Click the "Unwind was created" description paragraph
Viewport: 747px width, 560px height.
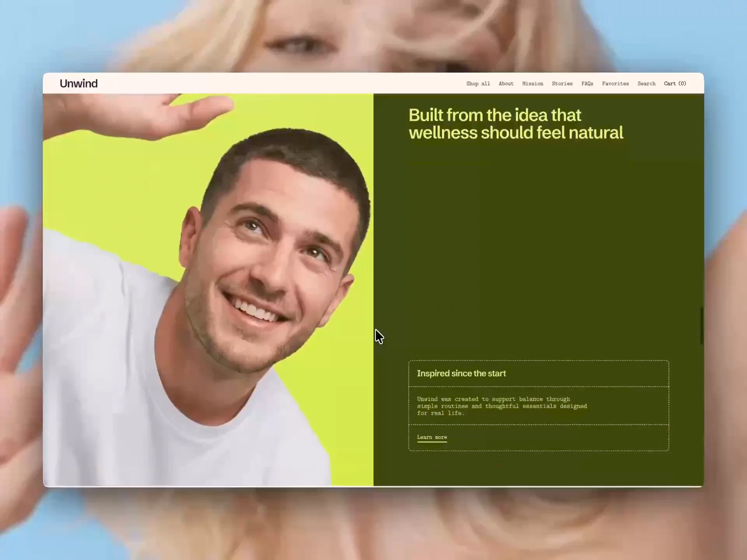(502, 406)
